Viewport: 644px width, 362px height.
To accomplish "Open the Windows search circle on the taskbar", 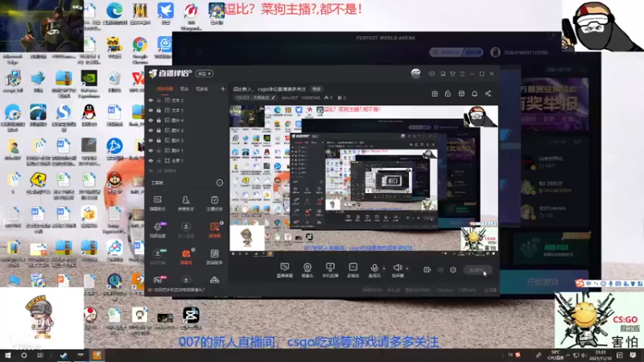I will [24, 356].
